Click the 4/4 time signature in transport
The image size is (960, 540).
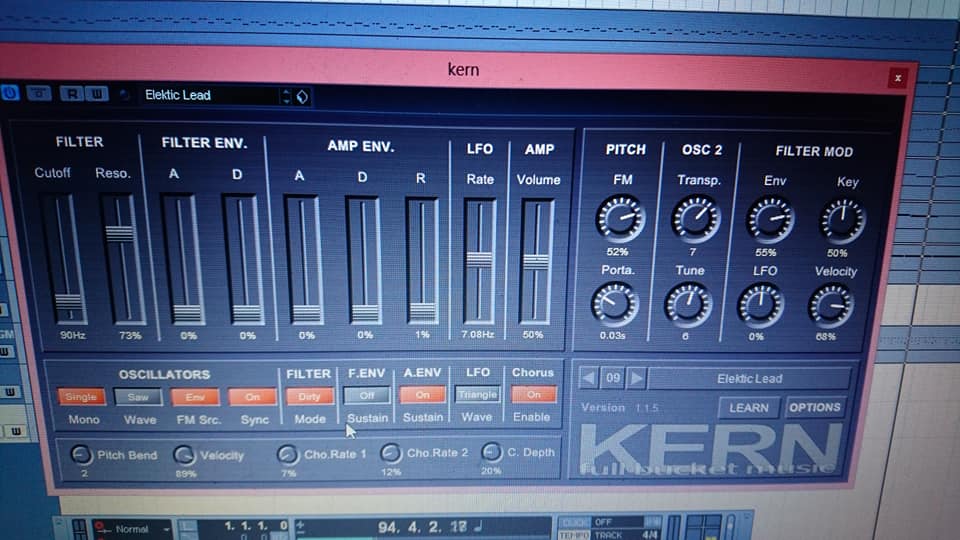point(650,534)
